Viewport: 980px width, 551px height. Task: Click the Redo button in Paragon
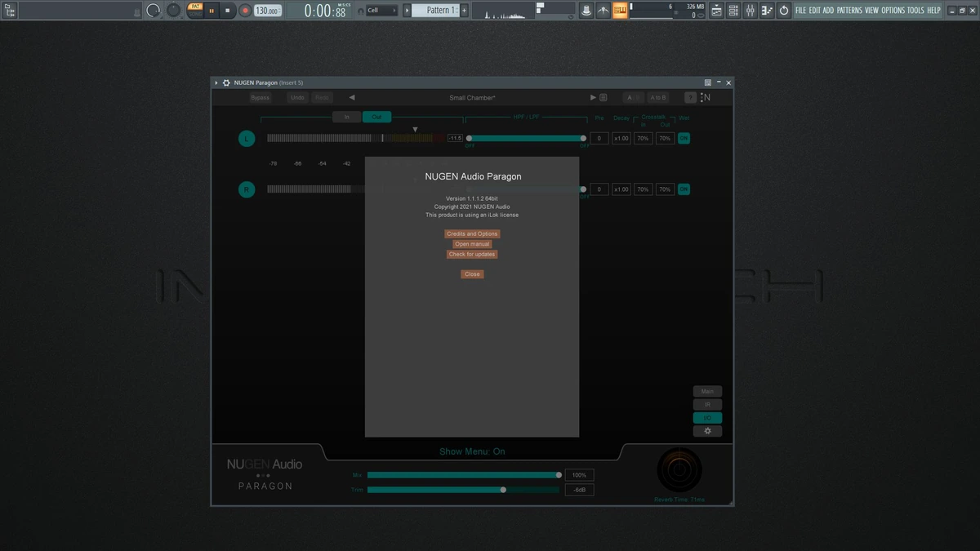coord(322,98)
